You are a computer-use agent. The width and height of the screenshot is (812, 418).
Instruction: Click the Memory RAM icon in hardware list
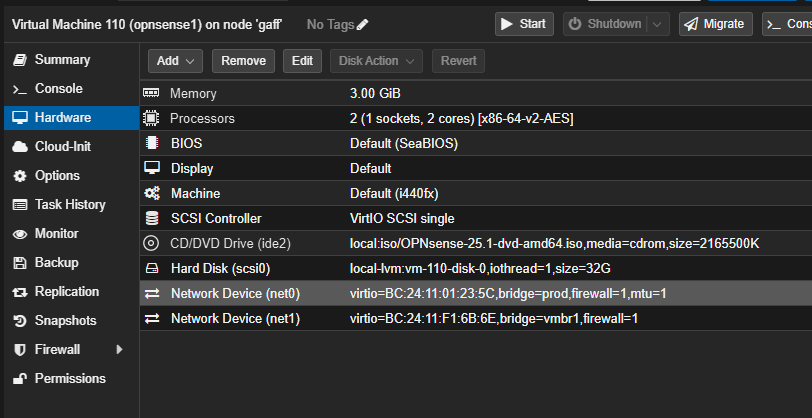click(x=152, y=93)
